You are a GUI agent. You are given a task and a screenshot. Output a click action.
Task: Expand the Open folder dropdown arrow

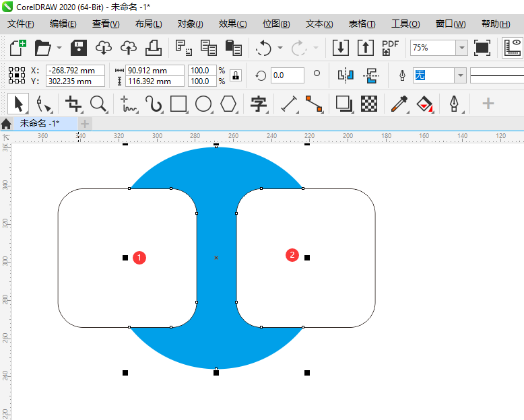pos(59,48)
